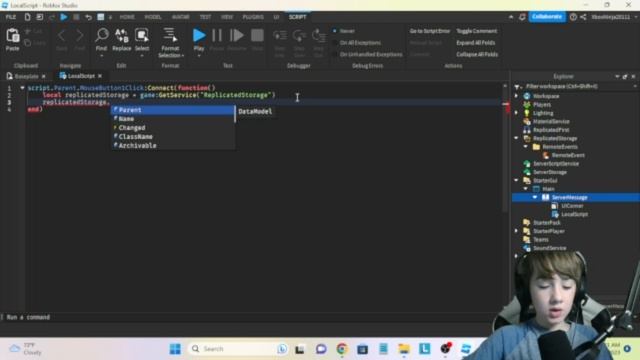Choose ClassName from autocomplete list
Viewport: 640px width, 360px height.
tap(173, 137)
